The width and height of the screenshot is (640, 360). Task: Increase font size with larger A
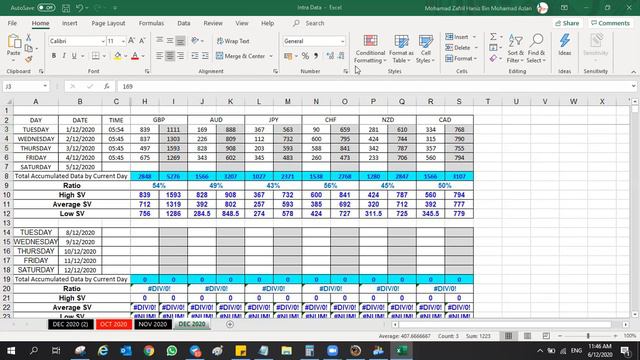click(131, 41)
